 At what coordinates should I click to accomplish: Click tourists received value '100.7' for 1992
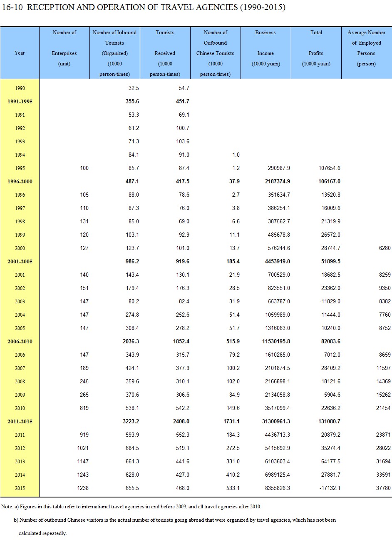[x=183, y=128]
